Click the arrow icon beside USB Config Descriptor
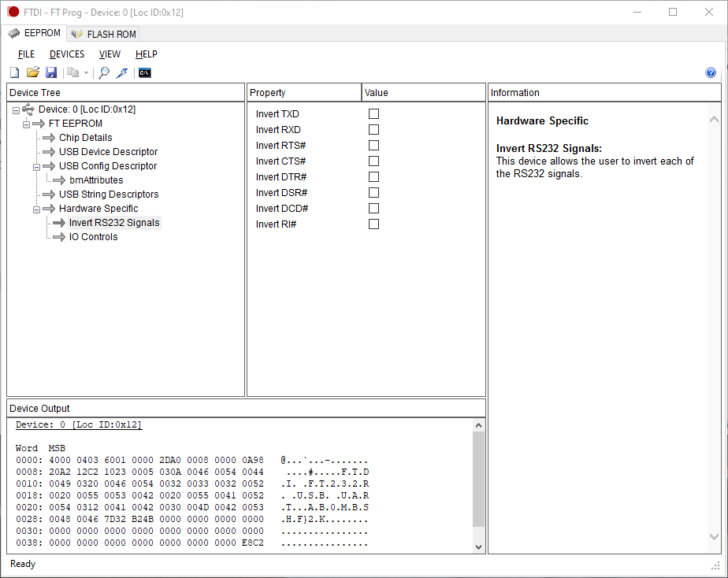 pos(49,166)
